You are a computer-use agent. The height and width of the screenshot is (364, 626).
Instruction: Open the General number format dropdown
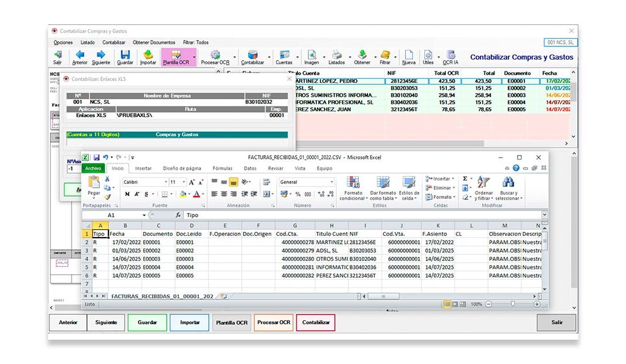[332, 182]
